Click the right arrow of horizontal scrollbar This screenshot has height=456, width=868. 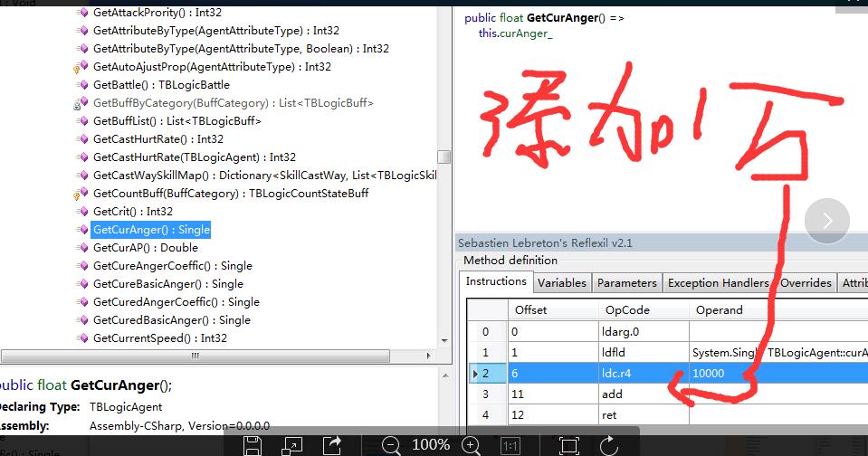pyautogui.click(x=428, y=356)
